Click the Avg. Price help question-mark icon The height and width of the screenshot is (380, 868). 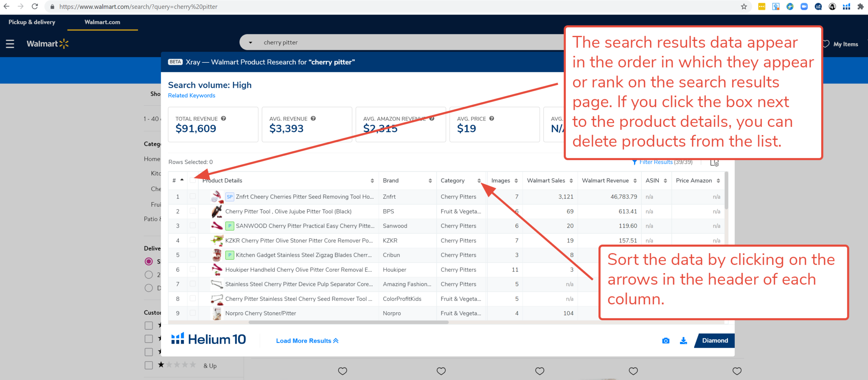[x=492, y=118]
